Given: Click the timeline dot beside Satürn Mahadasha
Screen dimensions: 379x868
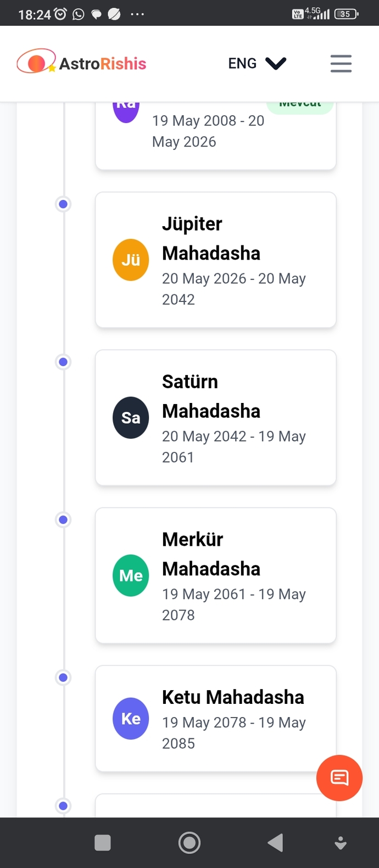Looking at the screenshot, I should 63,362.
